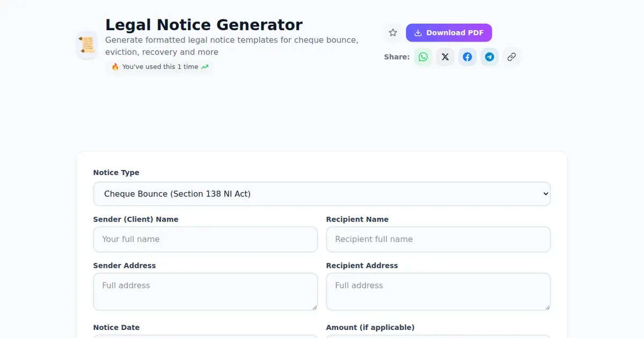Click the scroll logo icon

87,45
